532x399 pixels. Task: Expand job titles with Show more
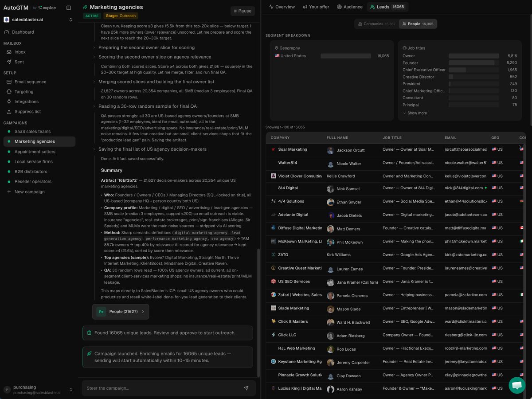coord(415,113)
